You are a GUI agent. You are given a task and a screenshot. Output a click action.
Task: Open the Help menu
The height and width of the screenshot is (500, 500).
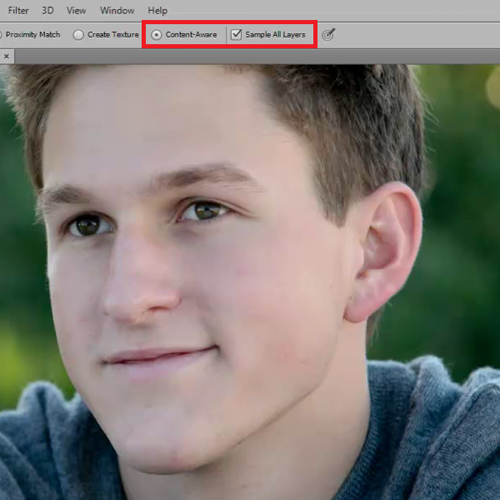(x=158, y=11)
